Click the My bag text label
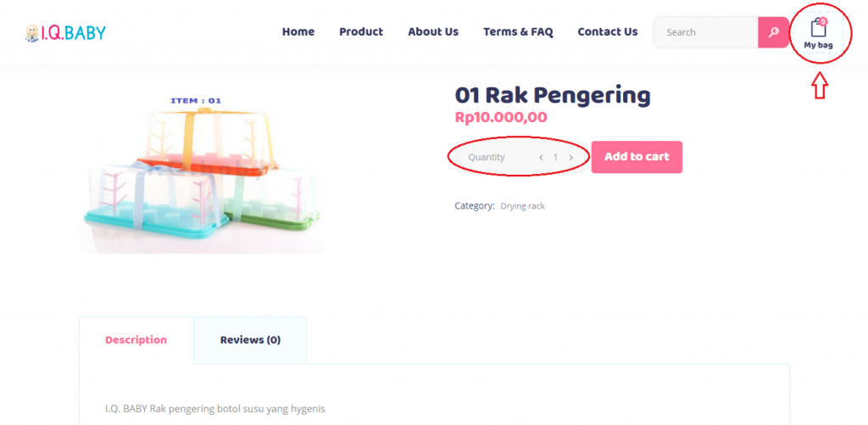Viewport: 868px width, 425px height. click(818, 45)
